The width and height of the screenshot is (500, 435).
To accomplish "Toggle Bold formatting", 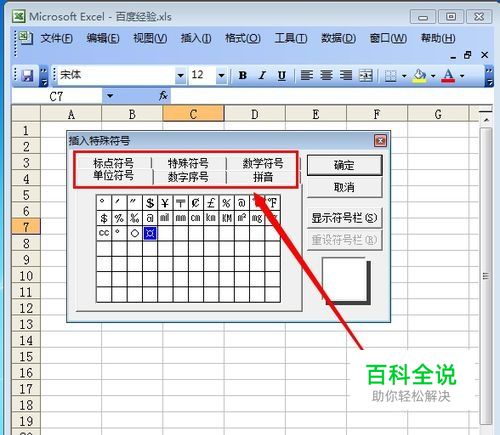I will click(243, 75).
